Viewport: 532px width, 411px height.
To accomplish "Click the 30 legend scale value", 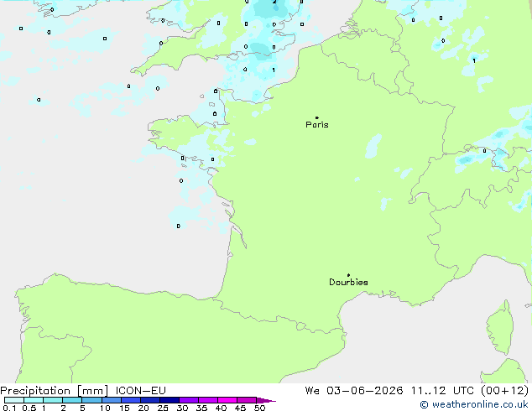I will pyautogui.click(x=182, y=408).
